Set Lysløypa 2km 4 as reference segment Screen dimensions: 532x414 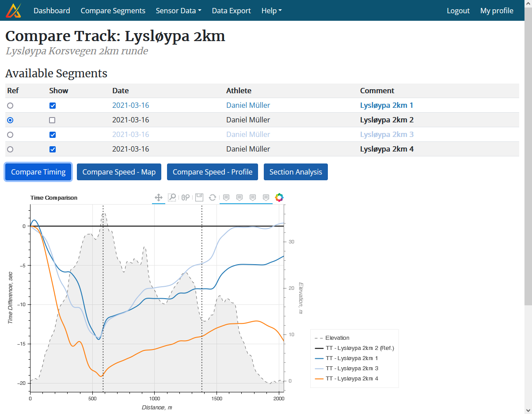(x=10, y=149)
